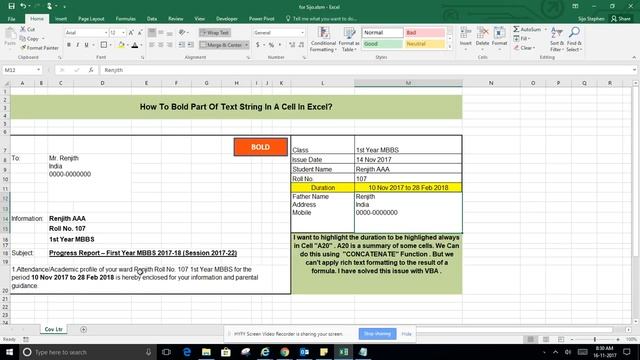The image size is (640, 360).
Task: Click the Increase Font Size icon
Action: click(131, 33)
